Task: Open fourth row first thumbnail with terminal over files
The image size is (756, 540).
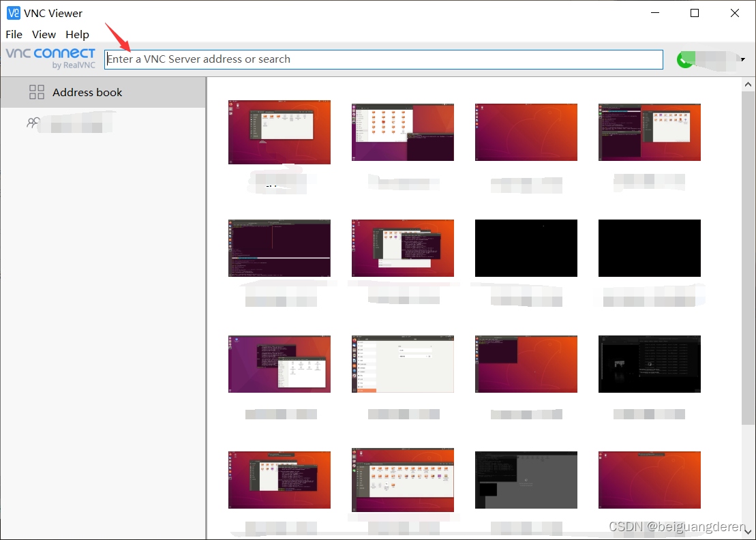Action: coord(279,480)
